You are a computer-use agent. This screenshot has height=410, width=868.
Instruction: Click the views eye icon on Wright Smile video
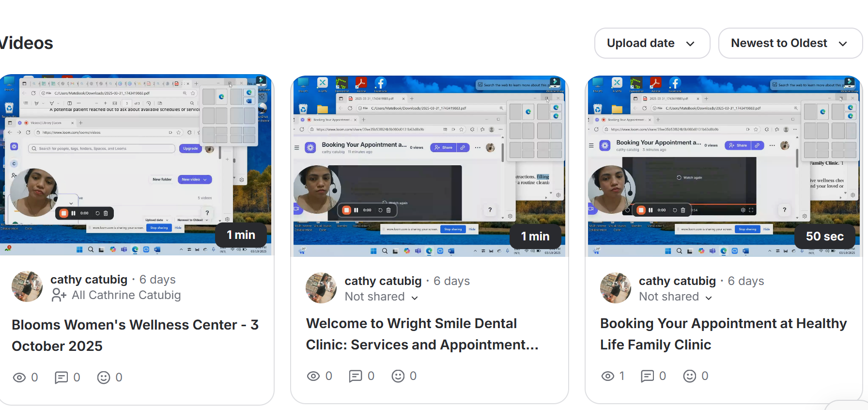(x=313, y=376)
